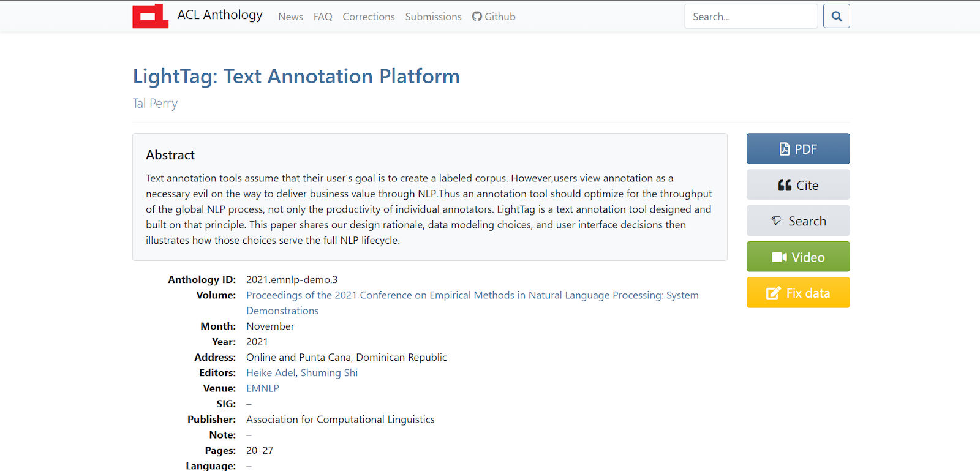The image size is (980, 471).
Task: Open the Submissions nav link
Action: 433,17
